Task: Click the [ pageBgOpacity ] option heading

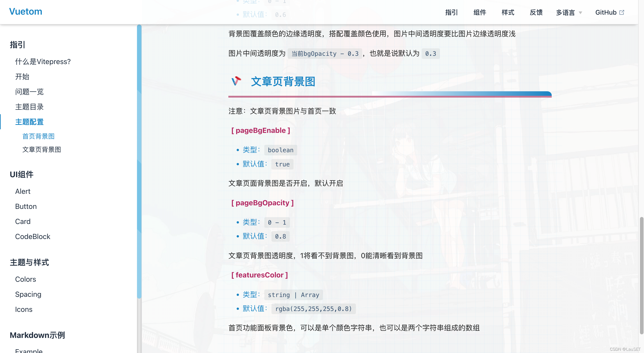Action: tap(262, 203)
